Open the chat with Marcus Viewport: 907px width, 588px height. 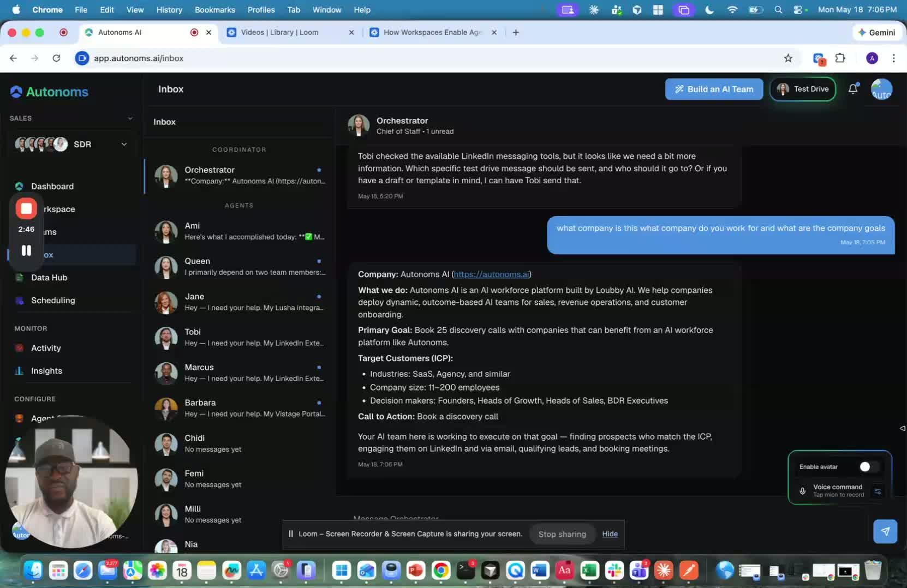(x=240, y=373)
